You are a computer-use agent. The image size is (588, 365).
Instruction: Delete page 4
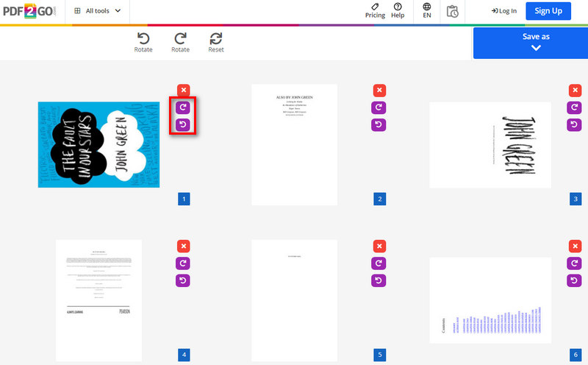pos(183,246)
